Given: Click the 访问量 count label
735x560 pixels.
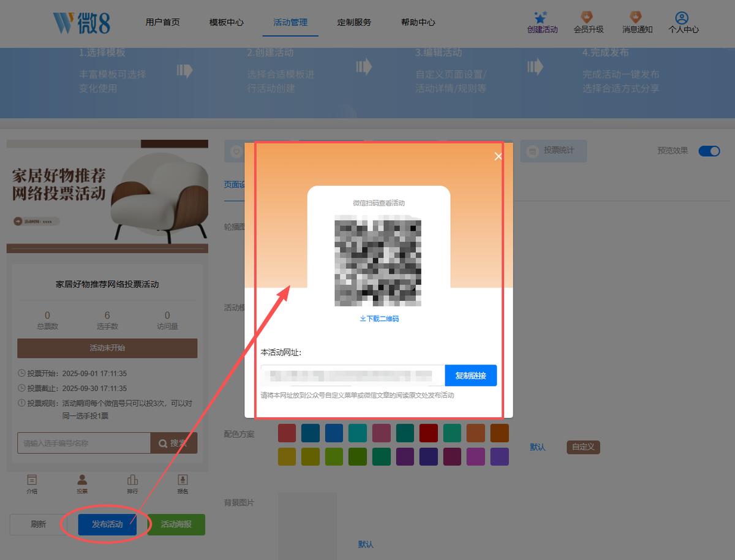Looking at the screenshot, I should 167,327.
